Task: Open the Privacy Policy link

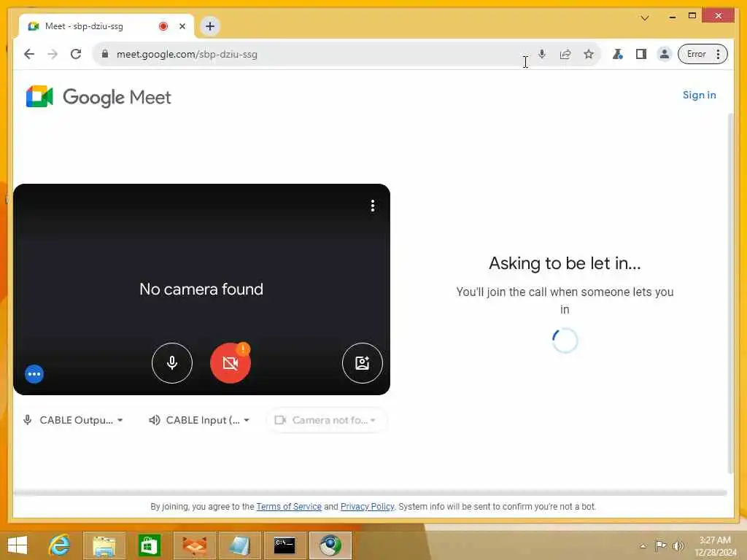Action: tap(368, 507)
